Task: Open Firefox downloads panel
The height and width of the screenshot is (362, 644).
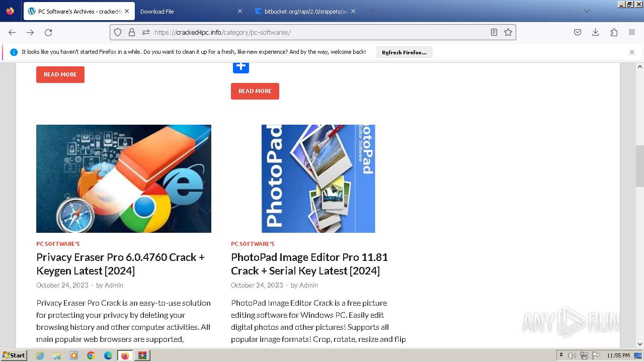Action: 596,32
